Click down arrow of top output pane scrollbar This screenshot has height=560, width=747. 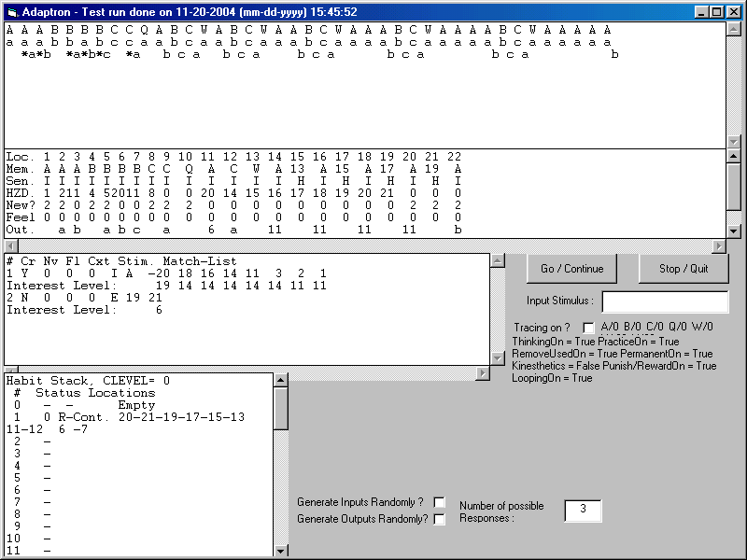point(734,142)
